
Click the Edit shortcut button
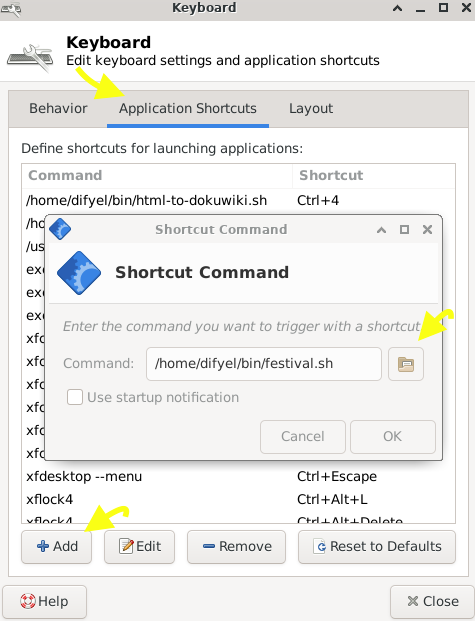(139, 547)
